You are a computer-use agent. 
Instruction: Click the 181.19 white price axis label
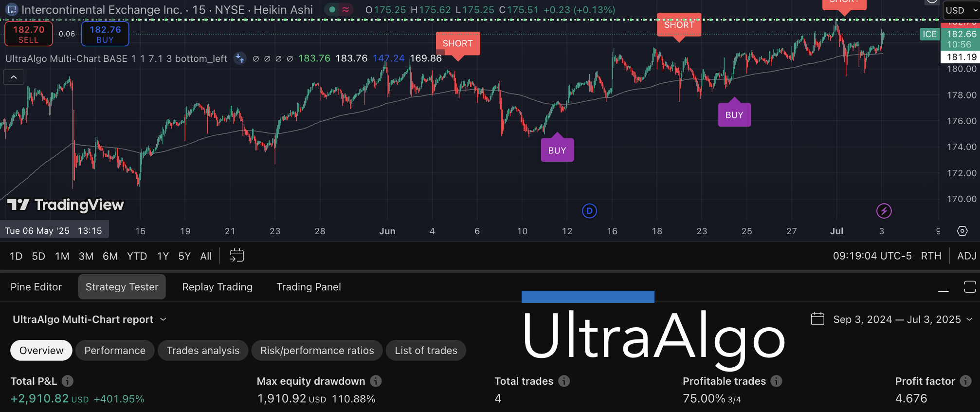click(x=960, y=57)
